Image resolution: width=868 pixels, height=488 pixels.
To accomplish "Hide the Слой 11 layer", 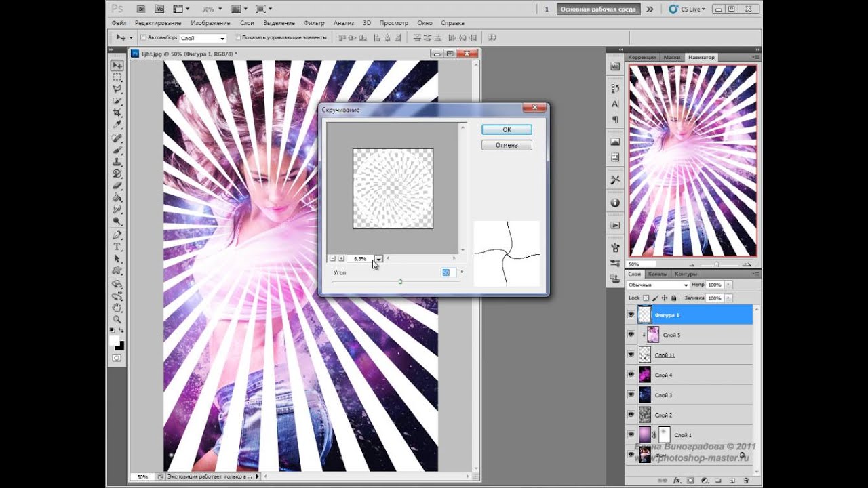I will tap(631, 354).
